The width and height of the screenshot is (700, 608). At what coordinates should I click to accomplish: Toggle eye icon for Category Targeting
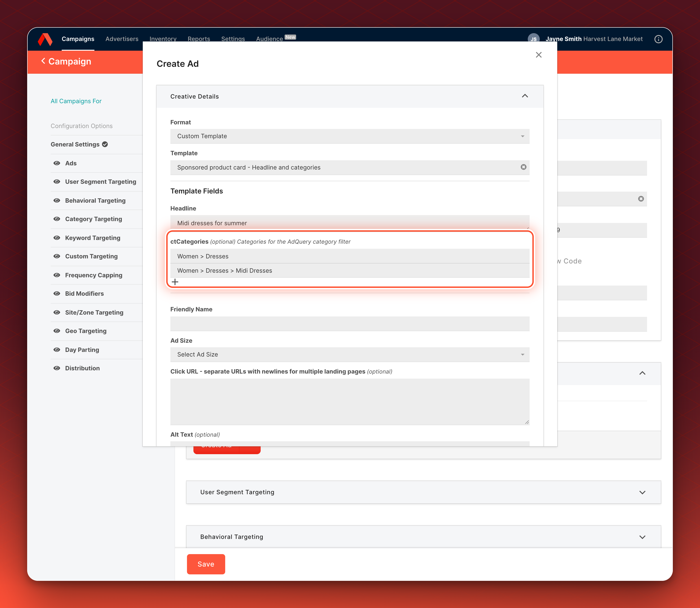(x=57, y=219)
